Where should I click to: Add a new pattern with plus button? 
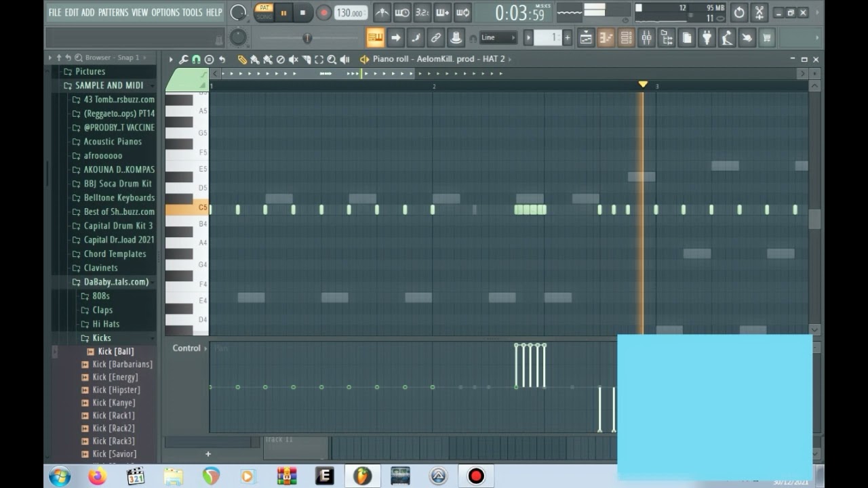coord(567,38)
